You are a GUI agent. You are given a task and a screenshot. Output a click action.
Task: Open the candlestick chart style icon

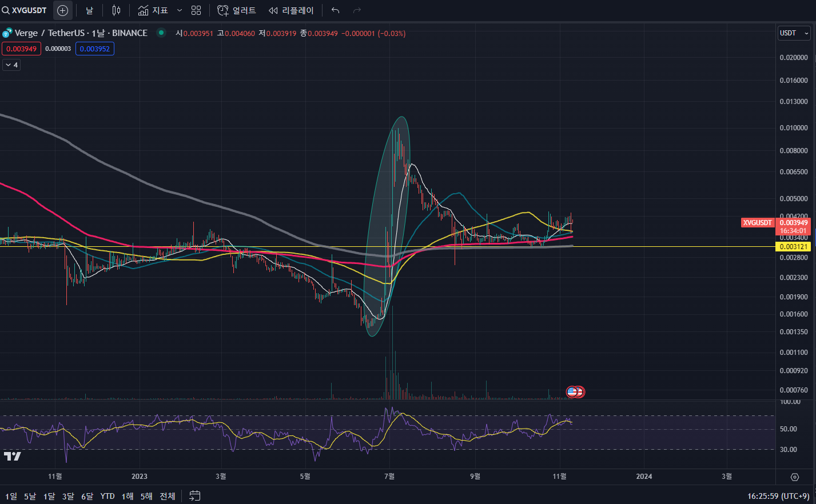pyautogui.click(x=116, y=10)
